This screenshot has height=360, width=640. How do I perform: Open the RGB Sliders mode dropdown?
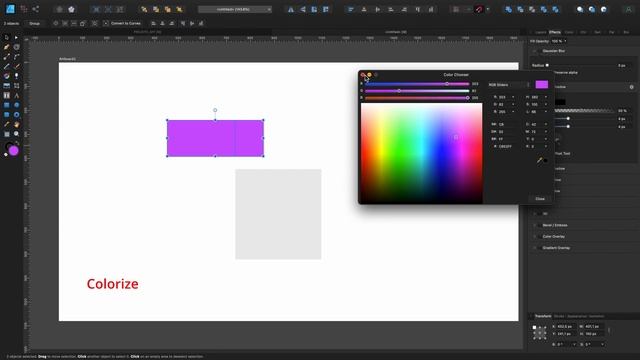click(509, 84)
